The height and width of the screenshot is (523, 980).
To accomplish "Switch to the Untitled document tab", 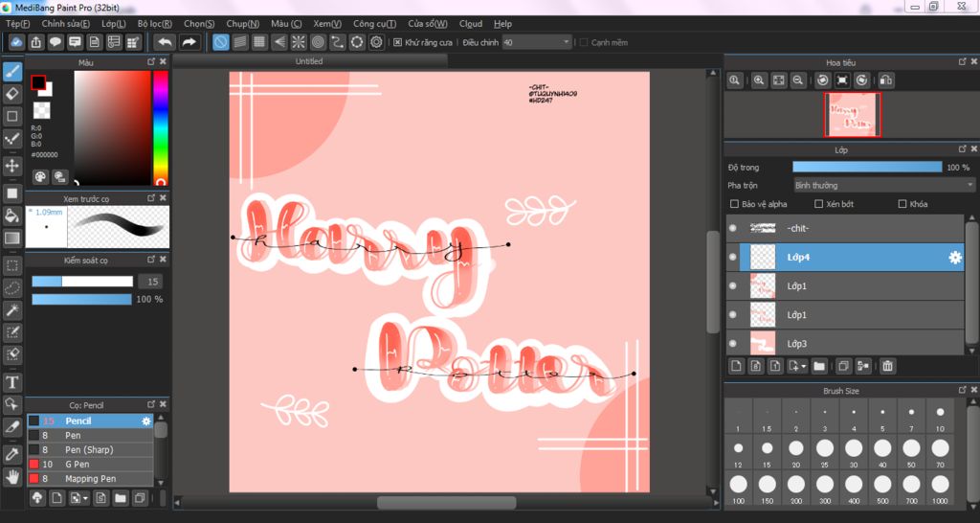I will click(x=309, y=61).
